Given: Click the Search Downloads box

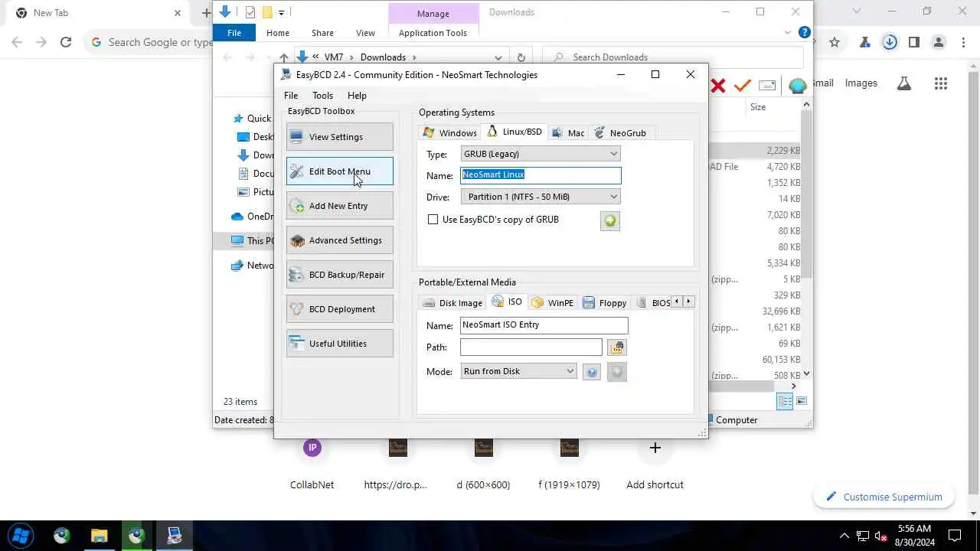Looking at the screenshot, I should point(674,57).
